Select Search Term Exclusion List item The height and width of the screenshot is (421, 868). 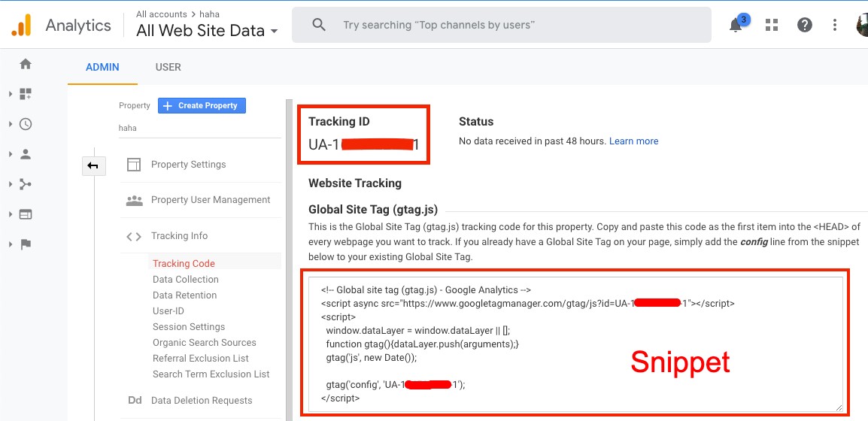(211, 374)
